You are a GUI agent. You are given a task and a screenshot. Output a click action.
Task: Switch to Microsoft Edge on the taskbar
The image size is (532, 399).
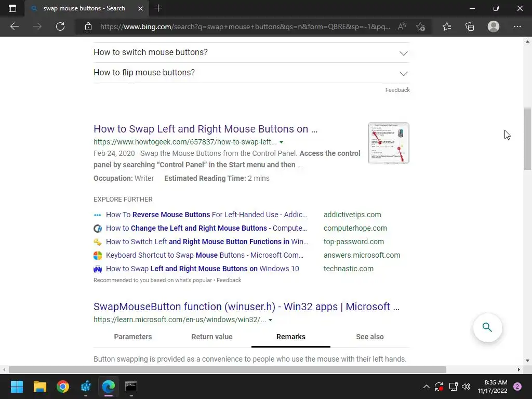point(109,387)
